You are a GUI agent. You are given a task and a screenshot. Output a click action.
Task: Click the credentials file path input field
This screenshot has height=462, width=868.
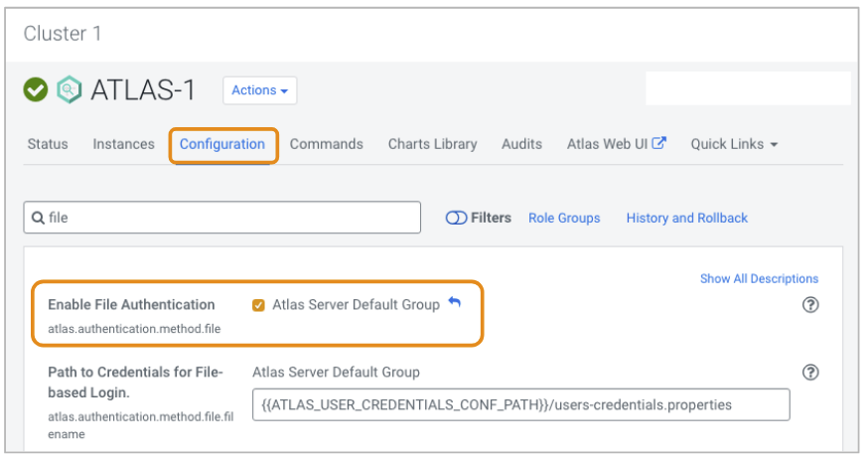pos(520,404)
